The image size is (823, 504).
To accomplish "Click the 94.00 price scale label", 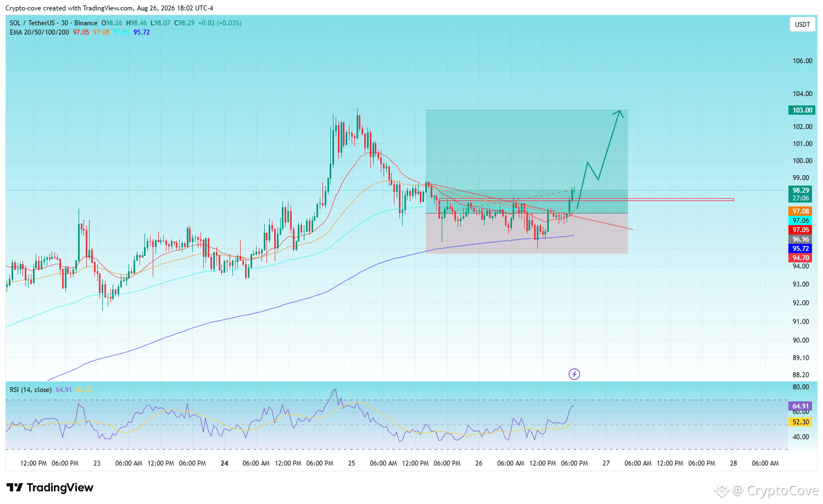I will coord(801,266).
